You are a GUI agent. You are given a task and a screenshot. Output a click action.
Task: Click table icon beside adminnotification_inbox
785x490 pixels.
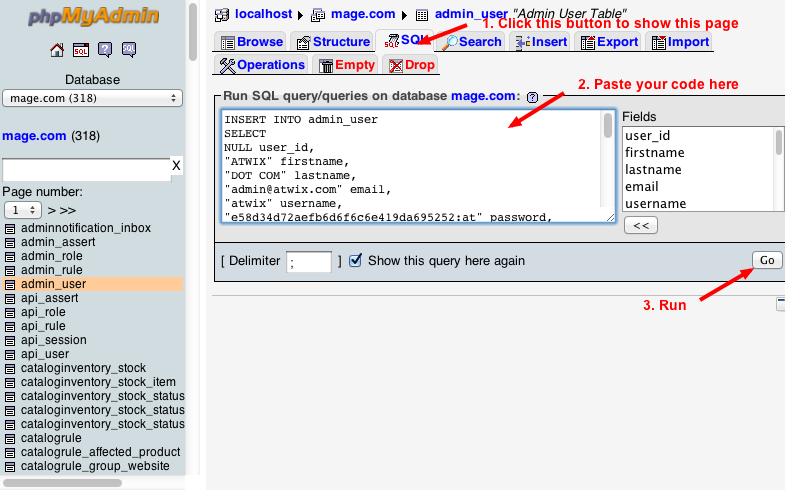[x=10, y=229]
